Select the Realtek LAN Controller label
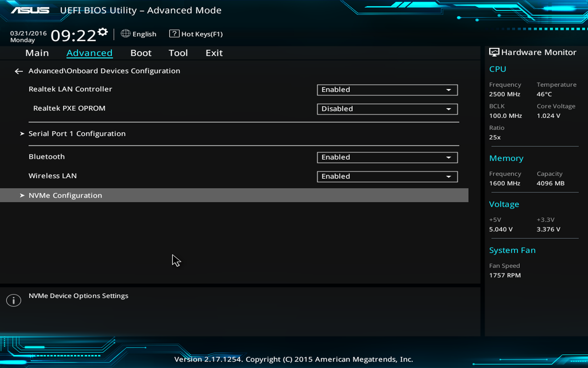588x368 pixels. [70, 89]
